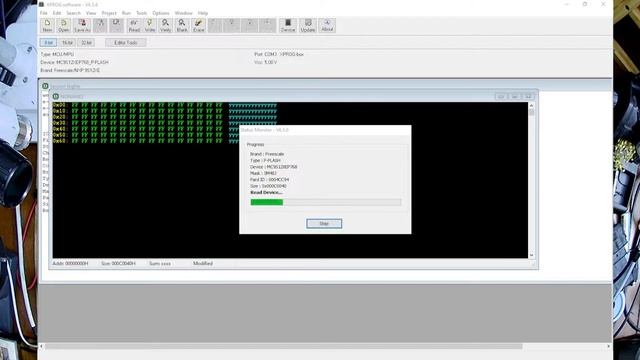Click the Editor Tools button
Image resolution: width=640 pixels, height=360 pixels.
pyautogui.click(x=126, y=42)
